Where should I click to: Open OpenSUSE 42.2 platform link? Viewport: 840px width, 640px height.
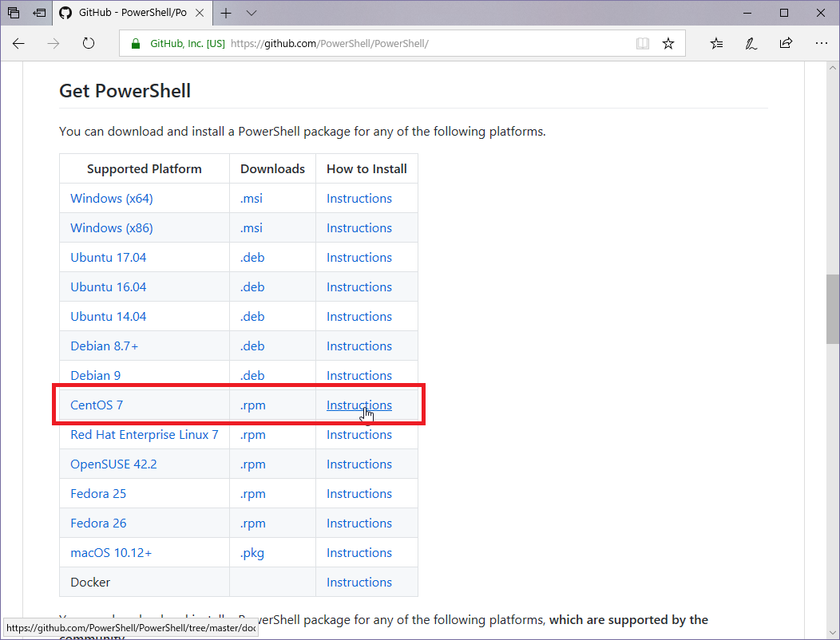113,464
